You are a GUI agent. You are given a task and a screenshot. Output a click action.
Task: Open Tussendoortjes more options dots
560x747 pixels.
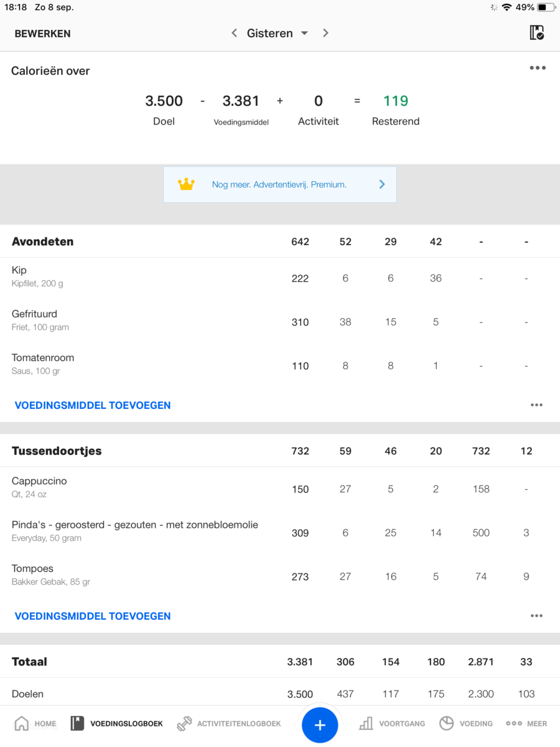point(536,616)
